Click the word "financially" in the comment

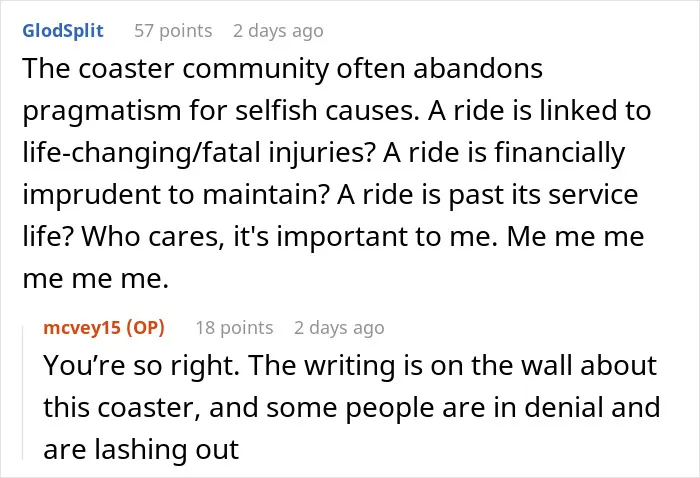(x=560, y=153)
